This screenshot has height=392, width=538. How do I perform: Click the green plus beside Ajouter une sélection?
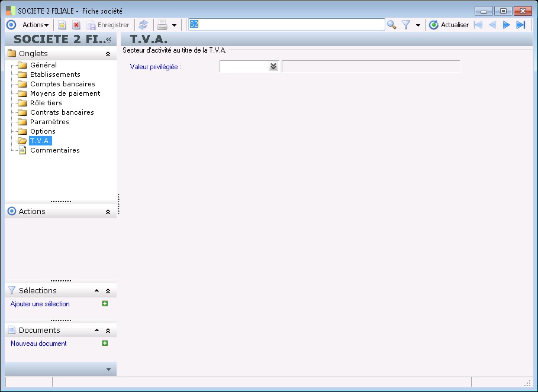105,303
